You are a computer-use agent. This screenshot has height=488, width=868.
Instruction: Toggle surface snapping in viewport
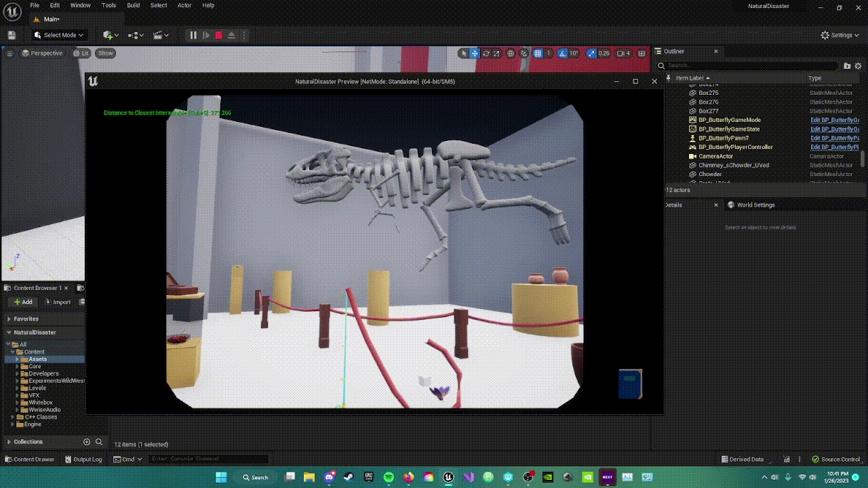[x=524, y=53]
